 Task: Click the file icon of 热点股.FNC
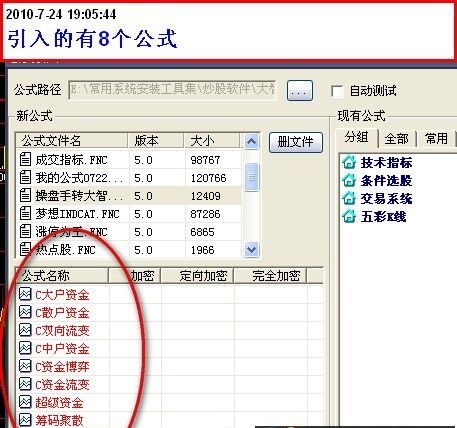click(25, 249)
